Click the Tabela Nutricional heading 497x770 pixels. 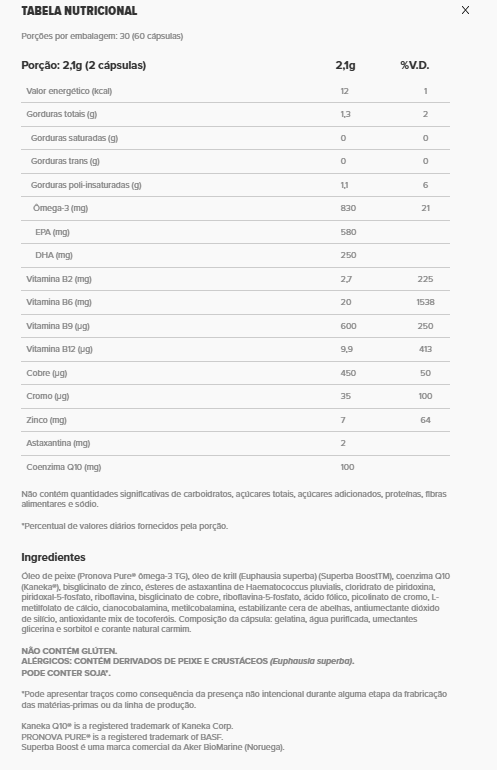79,10
